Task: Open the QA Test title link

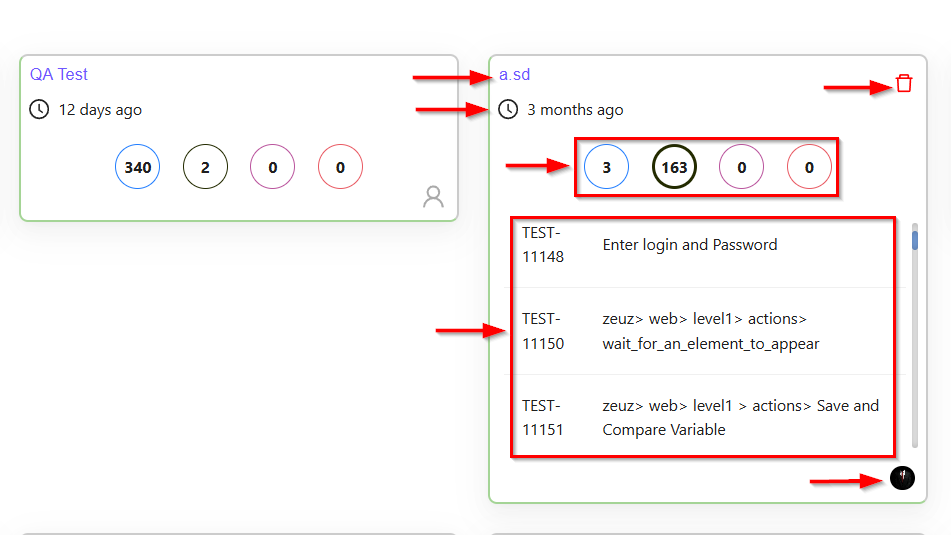Action: pyautogui.click(x=59, y=74)
